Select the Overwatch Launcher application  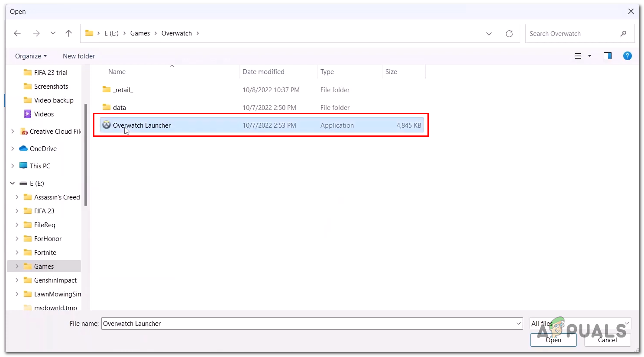tap(142, 125)
